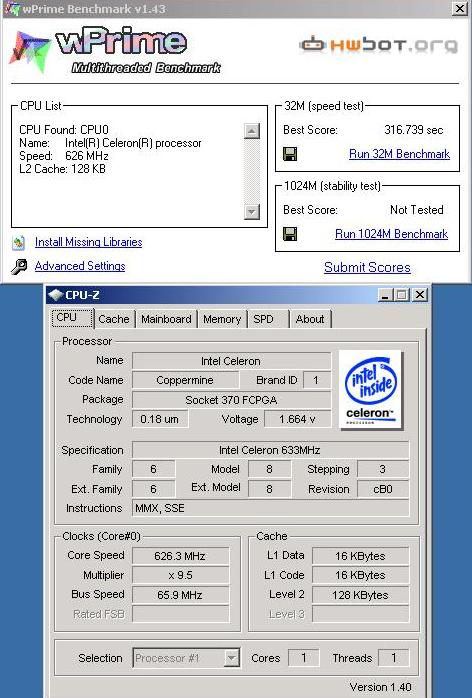Click the Stepping value 3
This screenshot has width=472, height=698.
[x=383, y=469]
